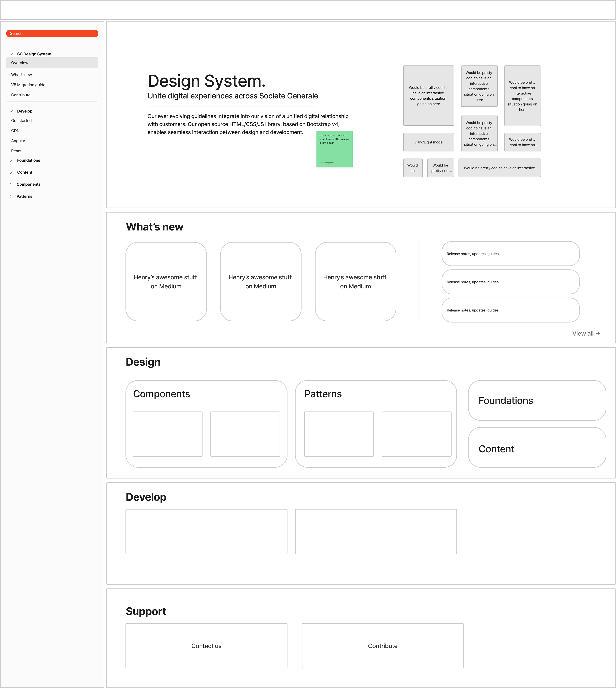Expand the Content sidebar chevron
616x688 pixels.
tap(11, 172)
